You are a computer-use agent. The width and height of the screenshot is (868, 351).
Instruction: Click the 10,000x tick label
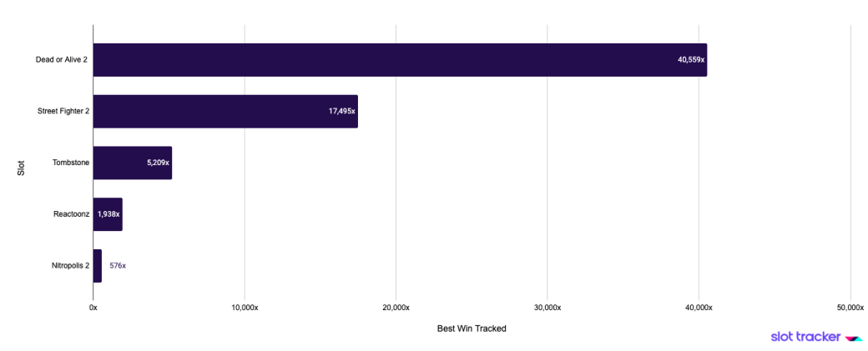[245, 308]
